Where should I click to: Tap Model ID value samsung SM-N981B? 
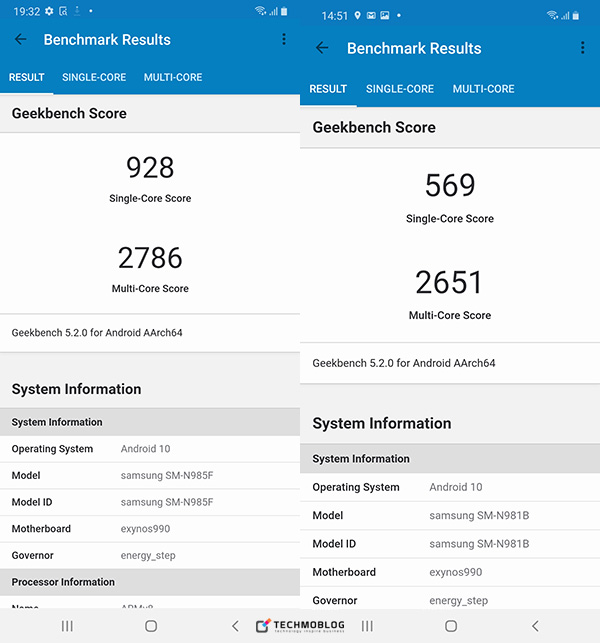tap(479, 544)
